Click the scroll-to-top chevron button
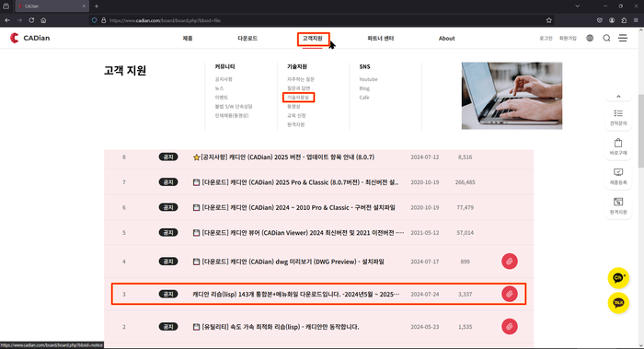Image resolution: width=644 pixels, height=349 pixels. pos(618,97)
